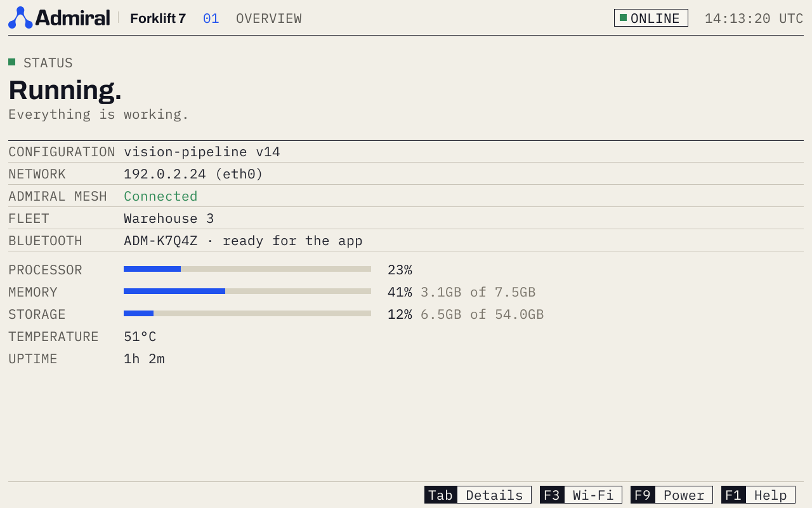Select the 01 OVERVIEW tab

tap(252, 18)
